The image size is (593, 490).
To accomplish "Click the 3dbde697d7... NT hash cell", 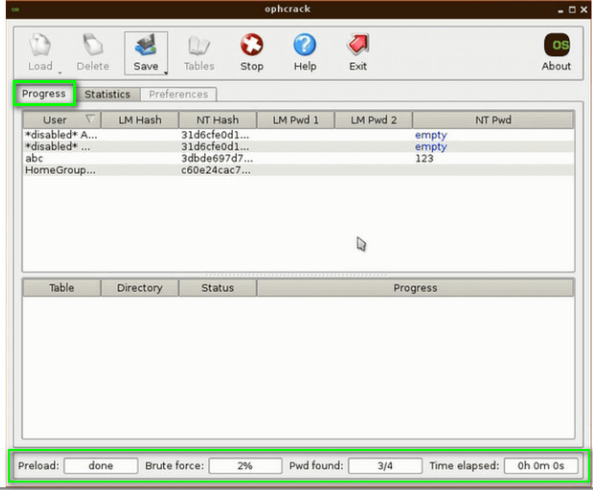I will coord(217,158).
